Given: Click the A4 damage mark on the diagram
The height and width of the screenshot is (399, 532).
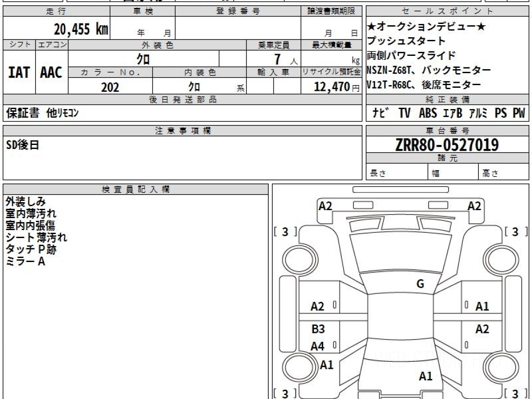Looking at the screenshot, I should pos(317,346).
